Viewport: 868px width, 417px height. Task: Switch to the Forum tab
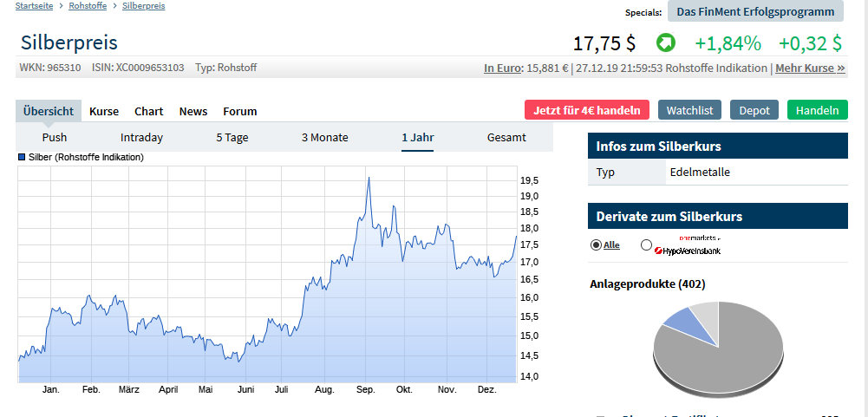coord(240,111)
